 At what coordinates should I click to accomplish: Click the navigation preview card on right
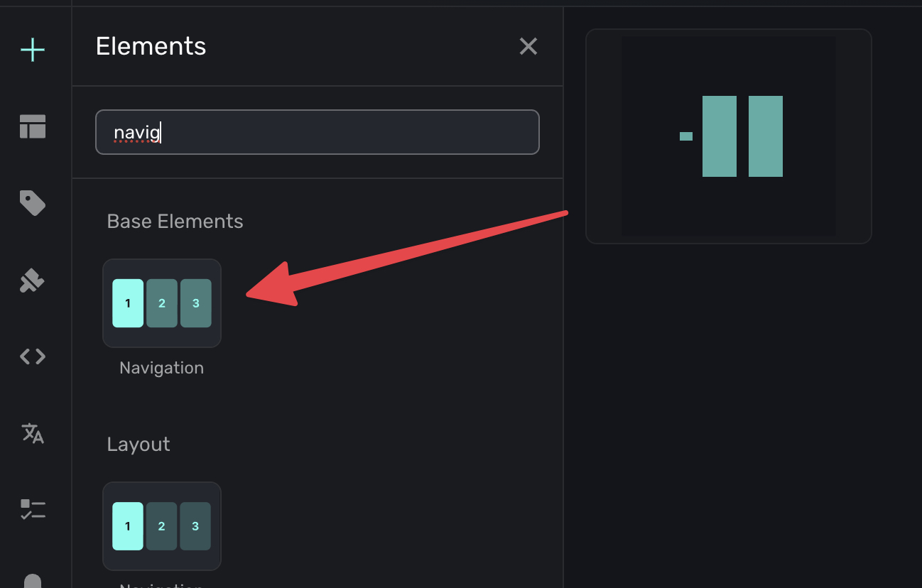click(728, 136)
